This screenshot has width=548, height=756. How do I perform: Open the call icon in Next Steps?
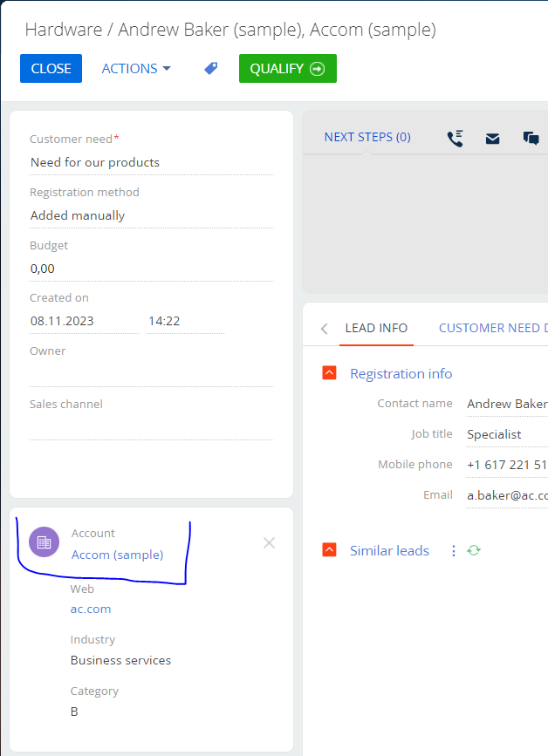455,139
